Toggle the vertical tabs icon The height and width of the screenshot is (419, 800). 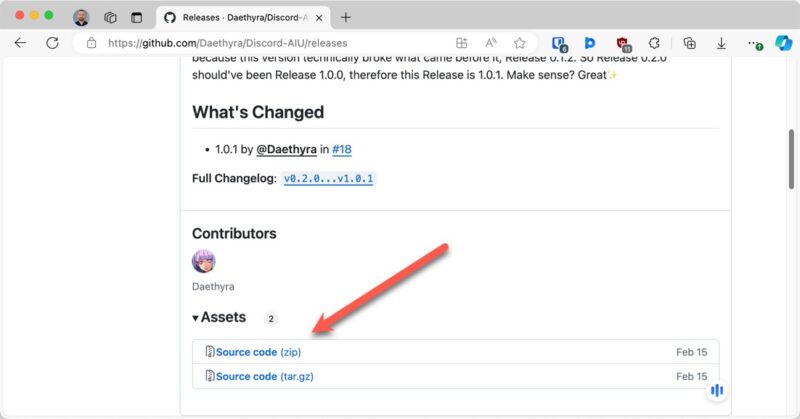[x=136, y=17]
